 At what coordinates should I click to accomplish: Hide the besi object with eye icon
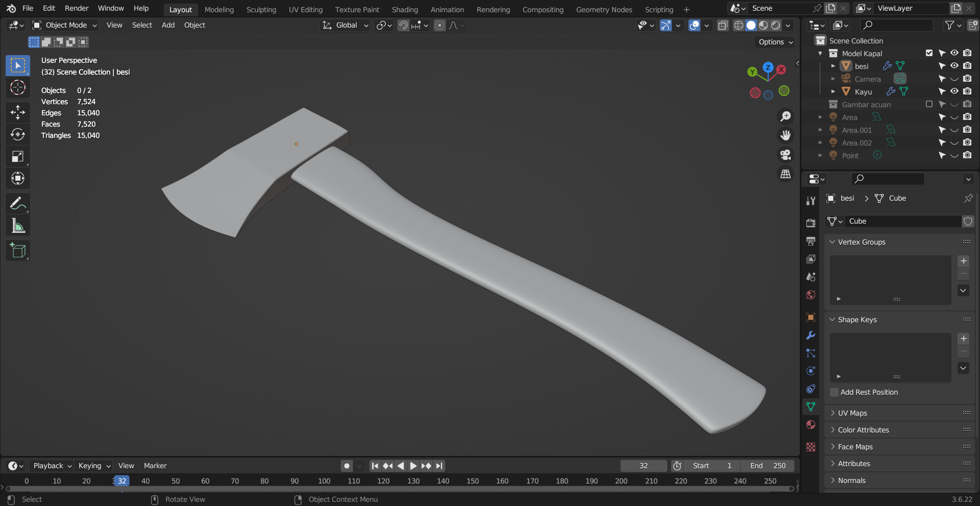(x=954, y=66)
